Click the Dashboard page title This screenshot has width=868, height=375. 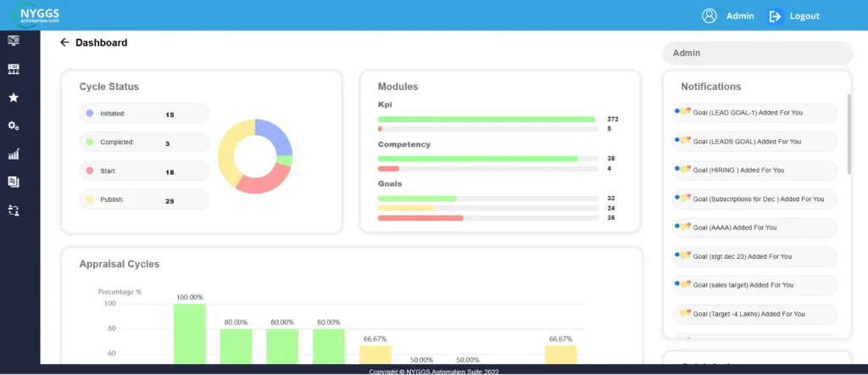point(102,42)
